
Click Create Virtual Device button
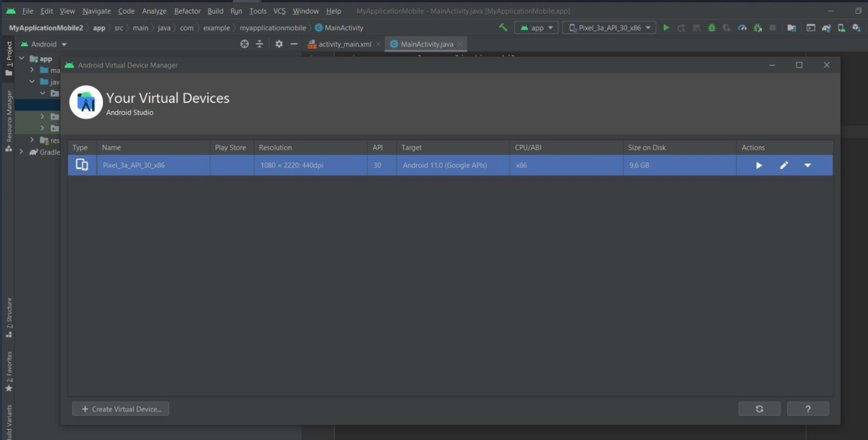point(121,409)
